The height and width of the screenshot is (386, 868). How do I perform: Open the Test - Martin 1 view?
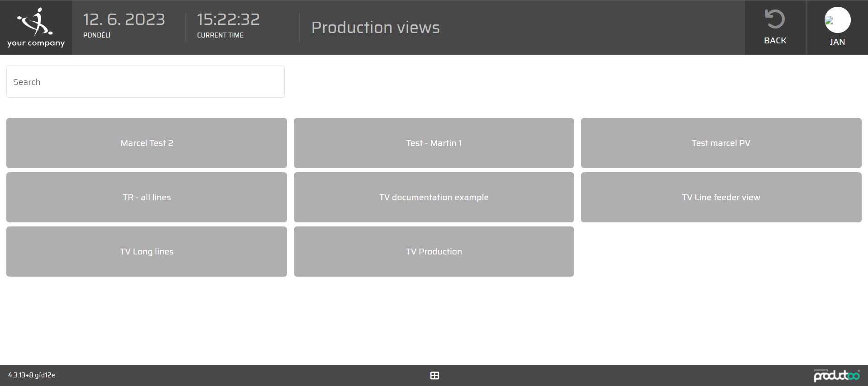tap(434, 143)
